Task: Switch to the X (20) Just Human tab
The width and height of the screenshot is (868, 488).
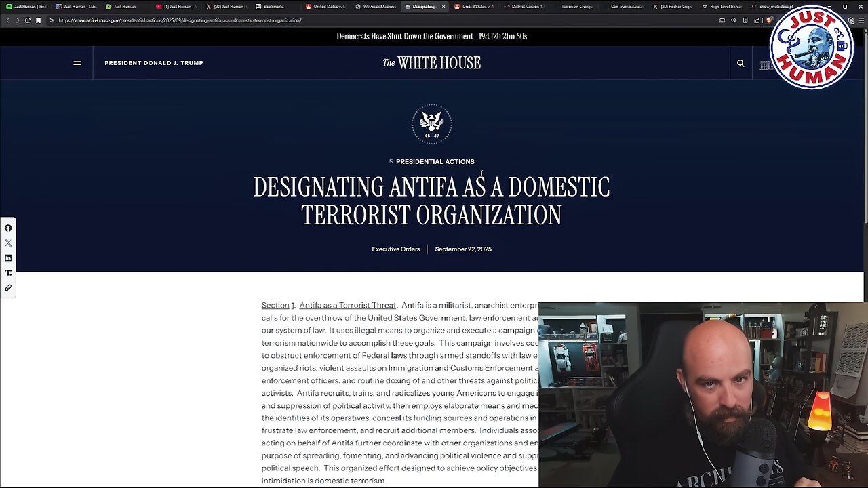Action: pyautogui.click(x=226, y=7)
